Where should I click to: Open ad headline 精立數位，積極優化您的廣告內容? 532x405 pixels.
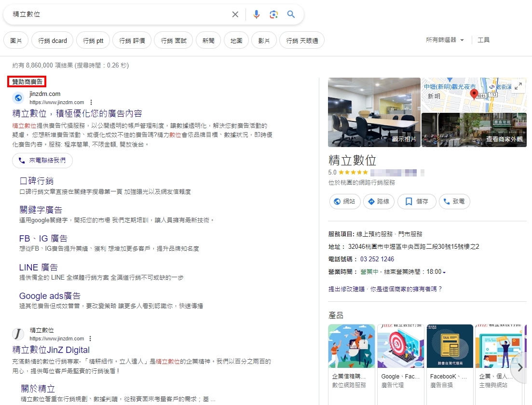click(77, 113)
